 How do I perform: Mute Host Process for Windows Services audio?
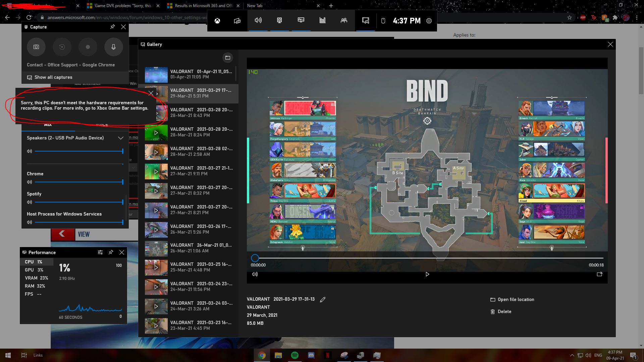click(30, 222)
